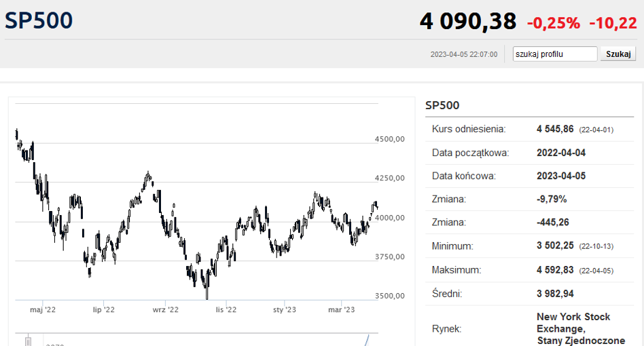Click the end date 2023-04-05 in the table
The image size is (644, 346).
coord(561,176)
